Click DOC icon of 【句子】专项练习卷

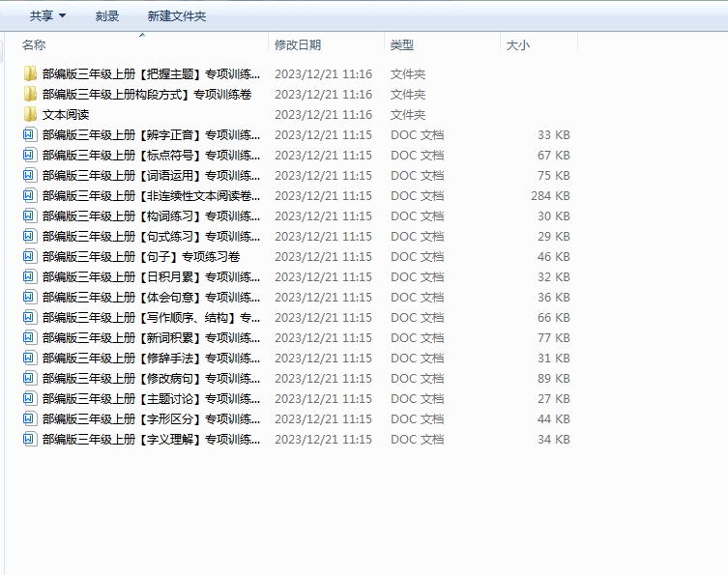29,257
